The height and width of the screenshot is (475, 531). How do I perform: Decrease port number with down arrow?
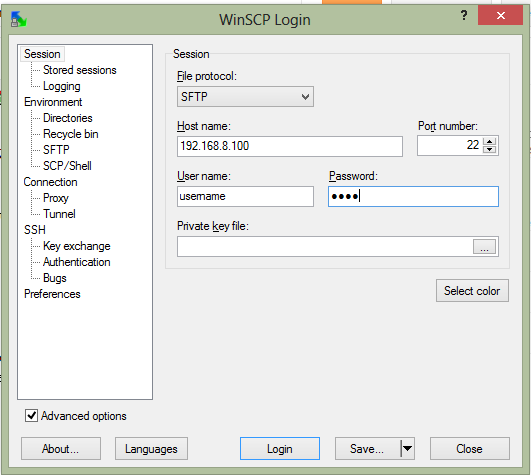pos(489,149)
